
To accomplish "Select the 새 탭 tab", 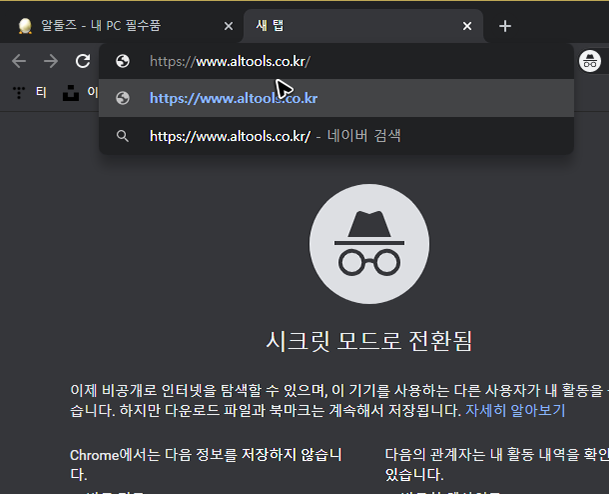I will pos(363,26).
